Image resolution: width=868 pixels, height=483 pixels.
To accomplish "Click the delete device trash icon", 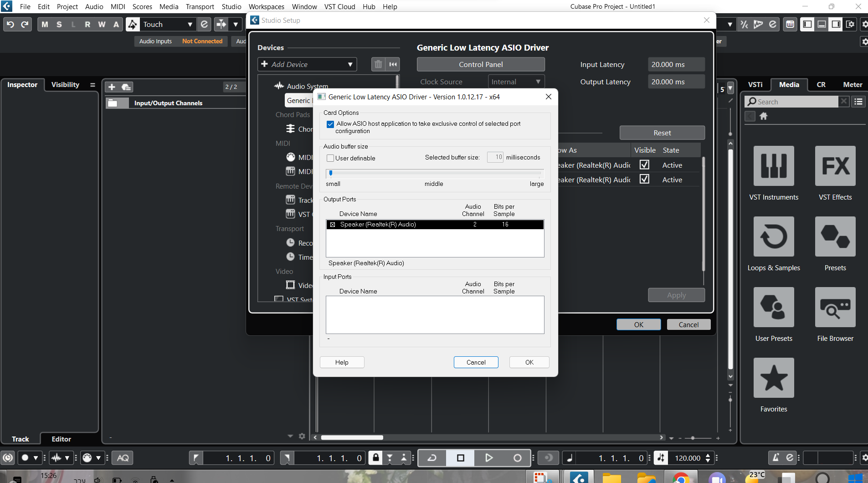I will [x=378, y=64].
